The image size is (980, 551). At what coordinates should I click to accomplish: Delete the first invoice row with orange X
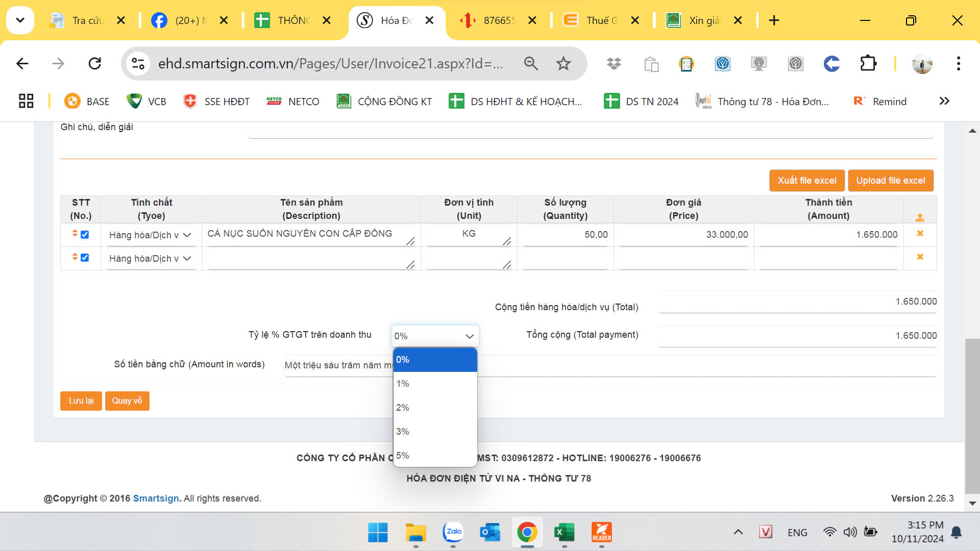coord(920,234)
